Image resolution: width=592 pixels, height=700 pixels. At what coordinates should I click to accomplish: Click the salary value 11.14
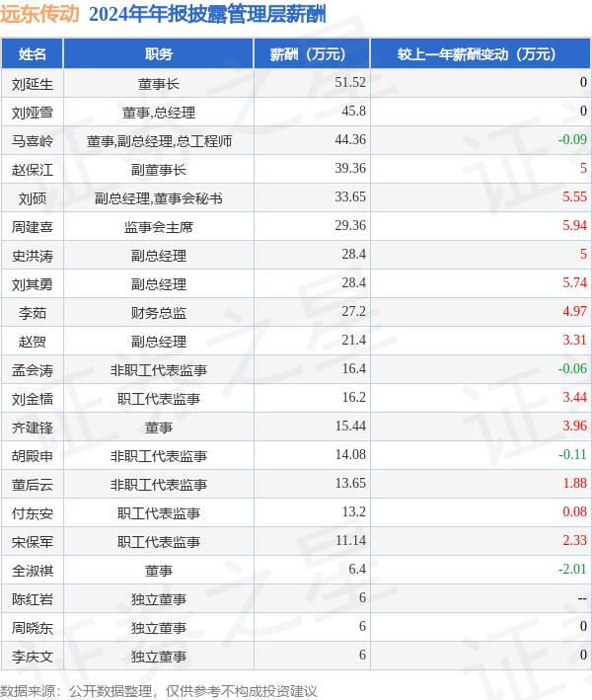click(350, 540)
